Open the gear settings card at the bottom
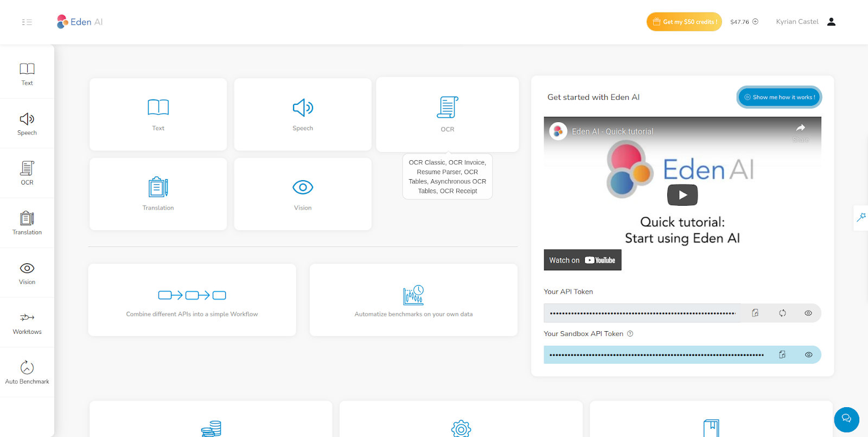 (461, 419)
